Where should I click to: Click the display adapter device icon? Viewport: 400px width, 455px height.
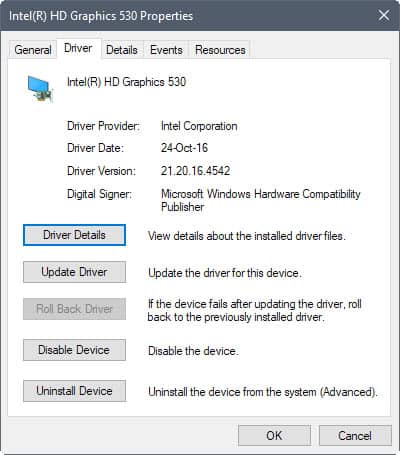pos(40,88)
